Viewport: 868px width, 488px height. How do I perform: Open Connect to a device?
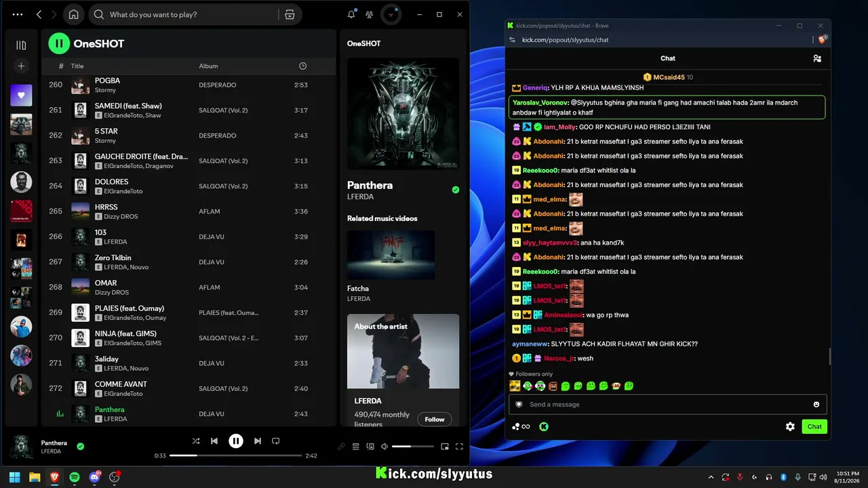click(x=370, y=447)
